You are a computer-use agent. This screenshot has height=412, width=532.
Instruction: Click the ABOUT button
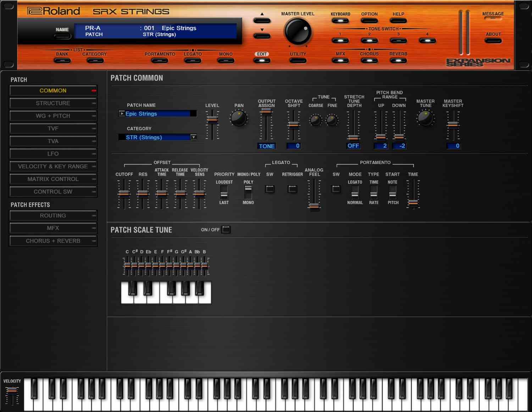pos(493,40)
